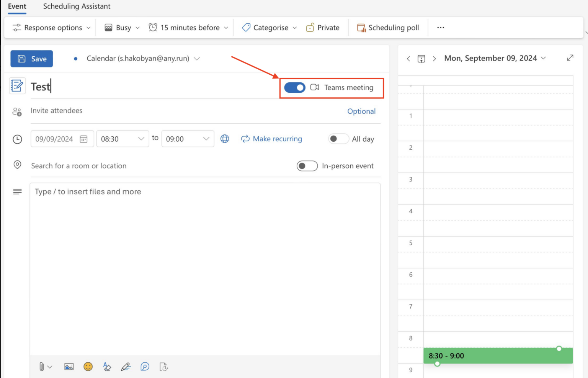Open the date picker calendar icon
588x378 pixels.
(x=84, y=139)
